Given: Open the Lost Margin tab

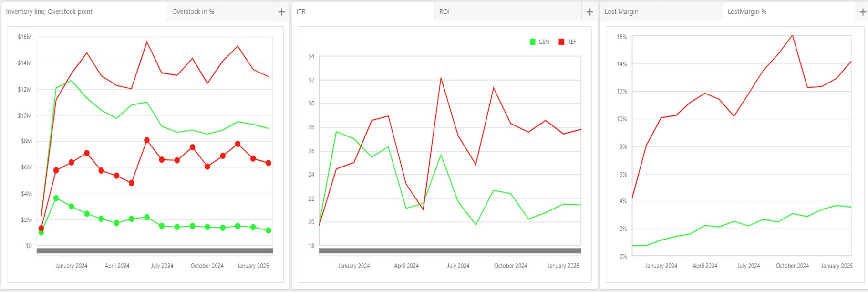Looking at the screenshot, I should coord(662,12).
